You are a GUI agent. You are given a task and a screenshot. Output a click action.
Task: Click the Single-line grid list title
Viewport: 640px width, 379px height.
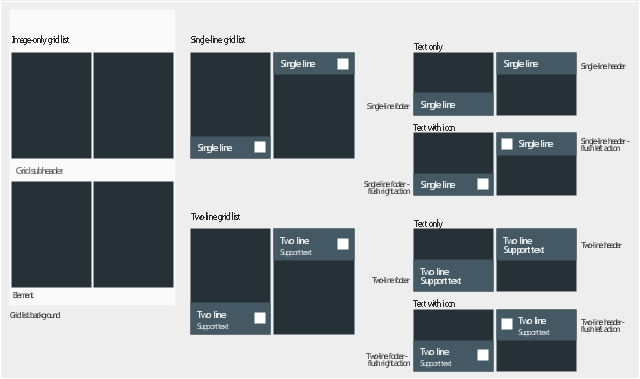(x=218, y=40)
